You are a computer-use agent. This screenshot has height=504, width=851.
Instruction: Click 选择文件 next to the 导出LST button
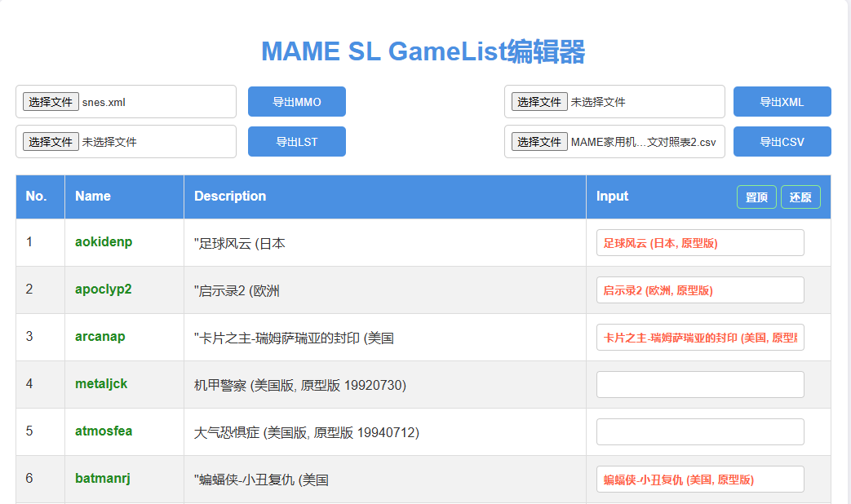[51, 141]
